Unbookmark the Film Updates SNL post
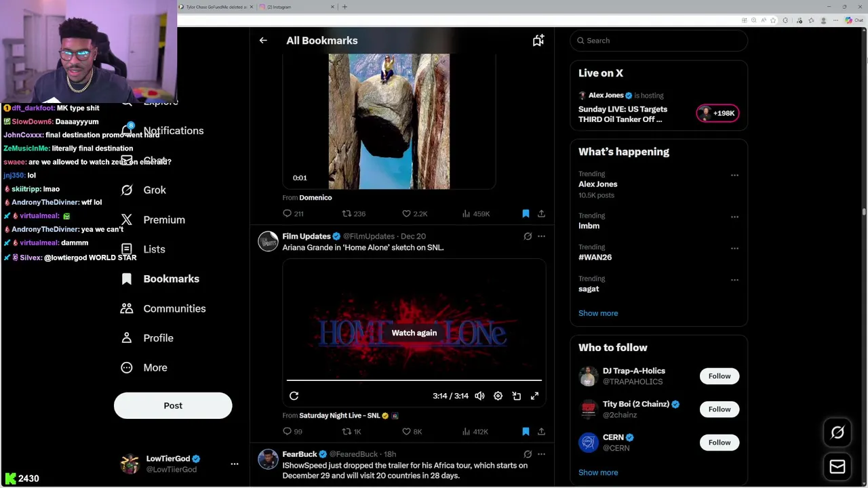Viewport: 868px width, 488px height. click(526, 432)
